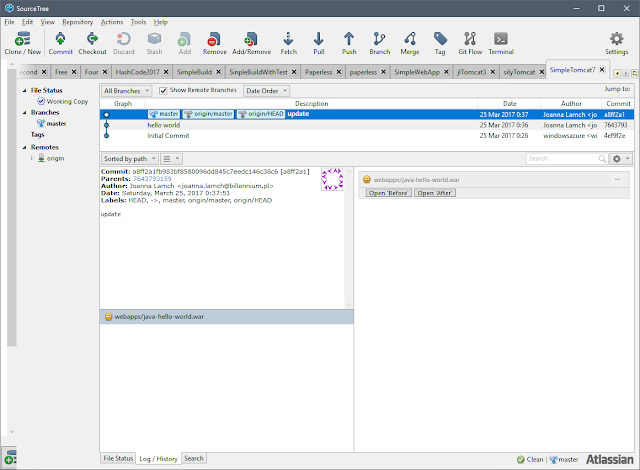
Task: Click the Discard toolbar icon
Action: click(x=123, y=43)
